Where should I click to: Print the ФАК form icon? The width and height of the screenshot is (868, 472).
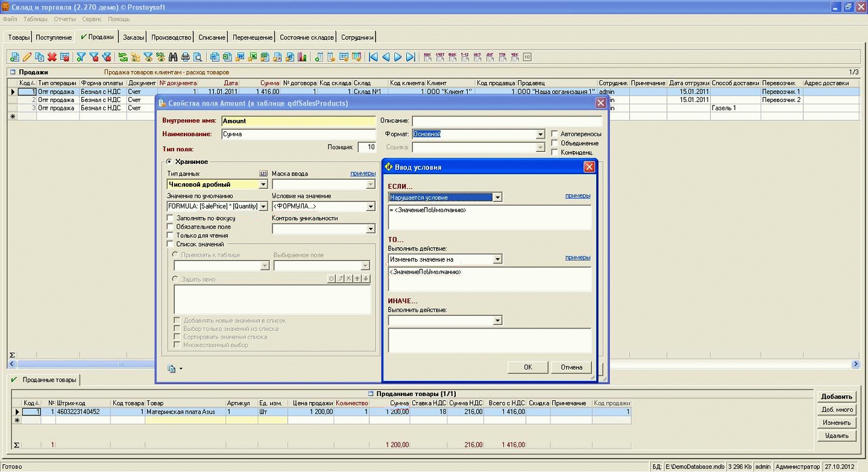(x=453, y=57)
